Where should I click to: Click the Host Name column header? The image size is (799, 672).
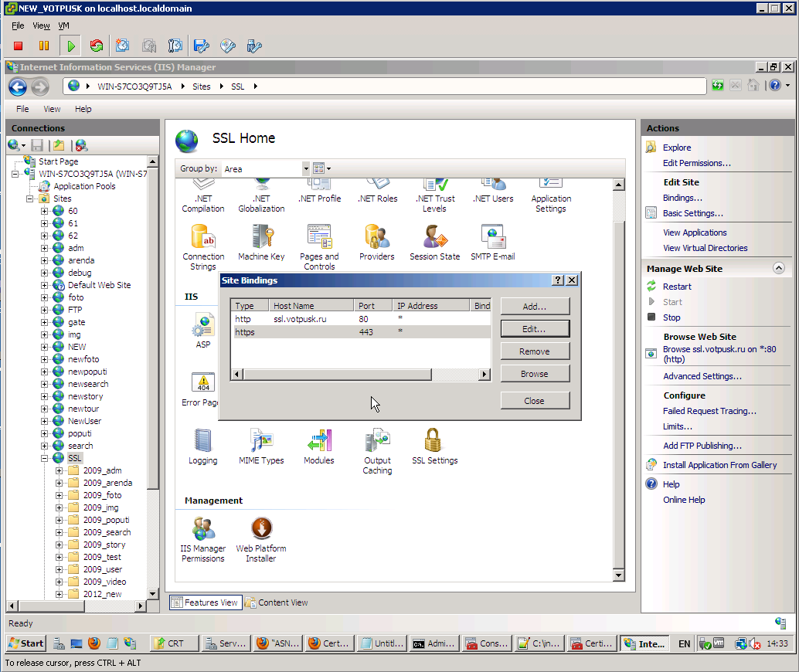pos(311,306)
